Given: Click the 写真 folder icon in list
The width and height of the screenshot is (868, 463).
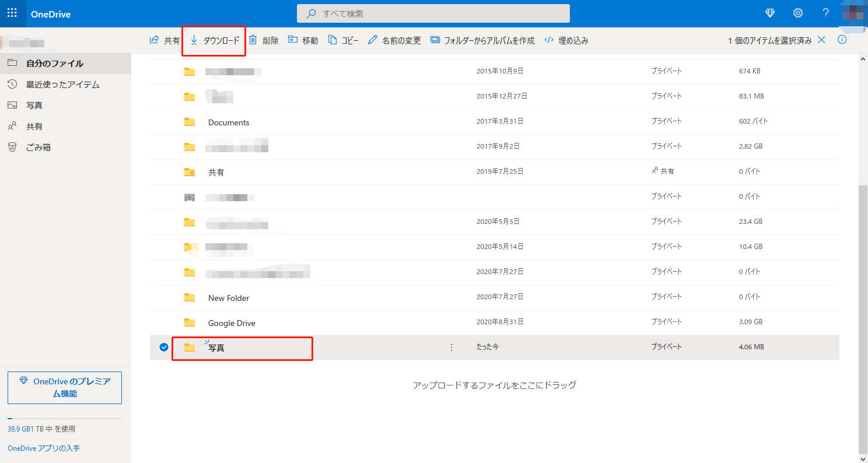Looking at the screenshot, I should 190,348.
